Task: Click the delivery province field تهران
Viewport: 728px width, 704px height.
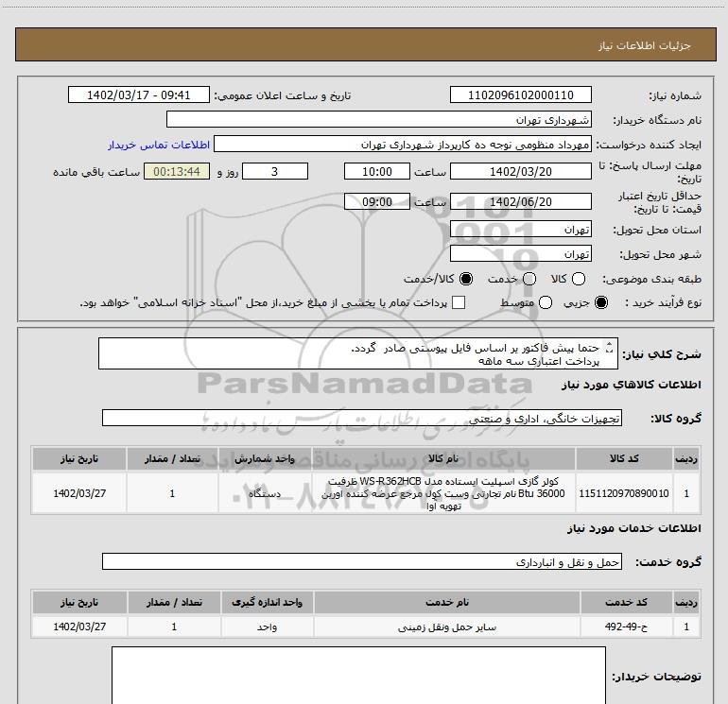Action: [520, 230]
